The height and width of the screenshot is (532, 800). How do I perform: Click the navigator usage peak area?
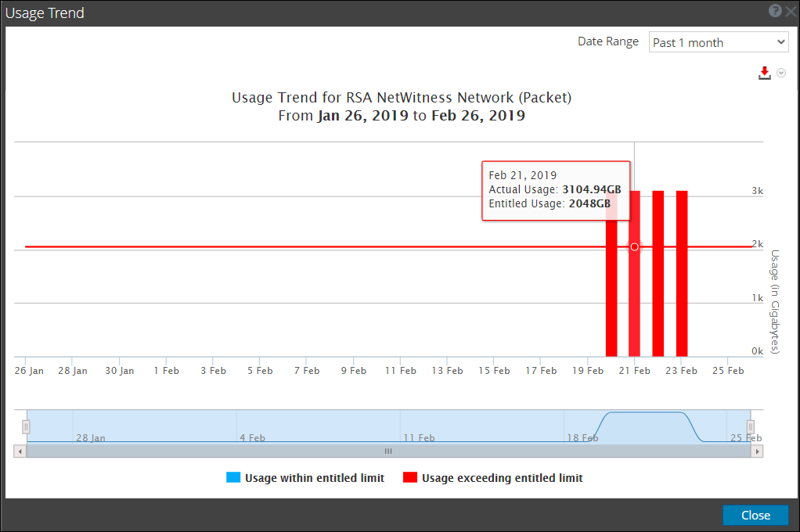(646, 426)
